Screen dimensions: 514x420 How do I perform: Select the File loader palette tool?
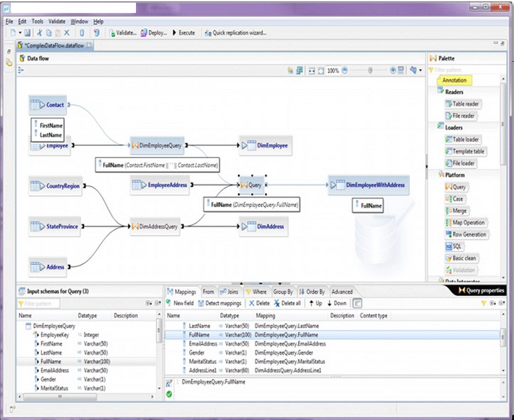point(460,163)
